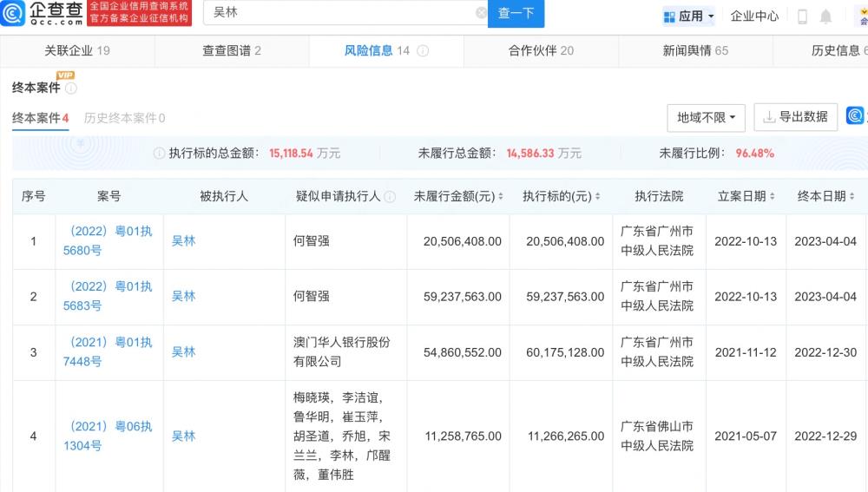Click info icon next to 终本案件 heading
The height and width of the screenshot is (492, 868).
click(71, 88)
